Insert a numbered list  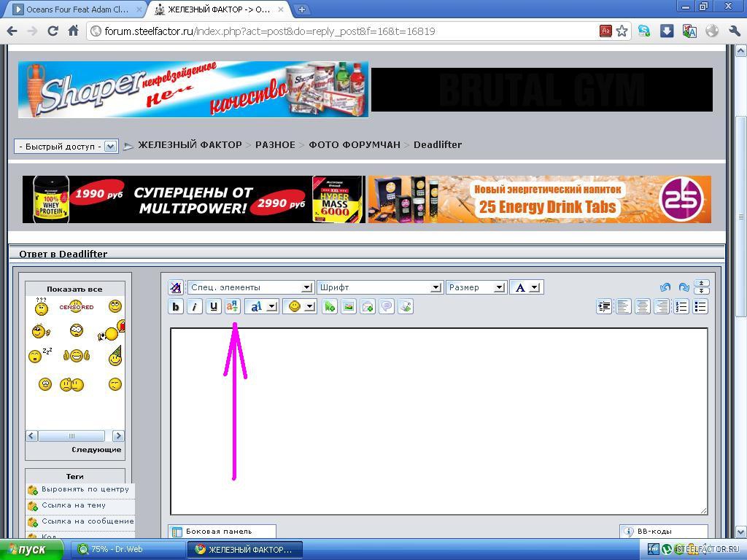[681, 307]
